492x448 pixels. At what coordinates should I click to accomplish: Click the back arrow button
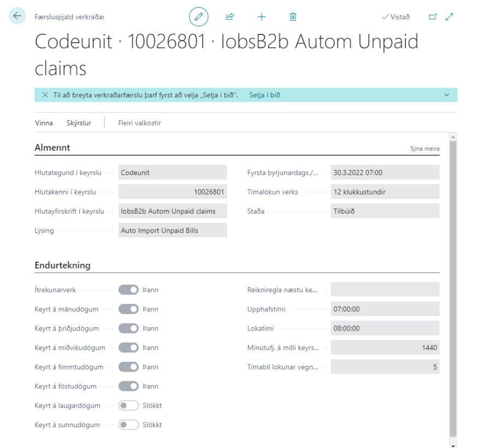(17, 16)
